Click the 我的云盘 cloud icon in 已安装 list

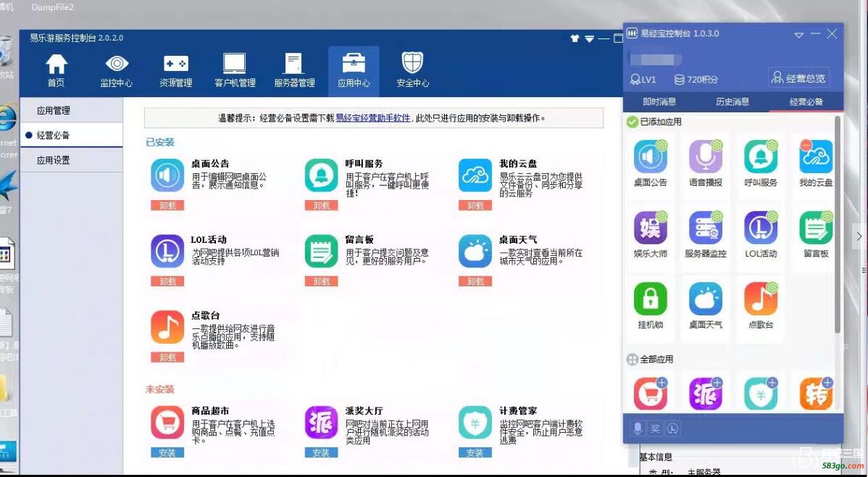pyautogui.click(x=475, y=175)
